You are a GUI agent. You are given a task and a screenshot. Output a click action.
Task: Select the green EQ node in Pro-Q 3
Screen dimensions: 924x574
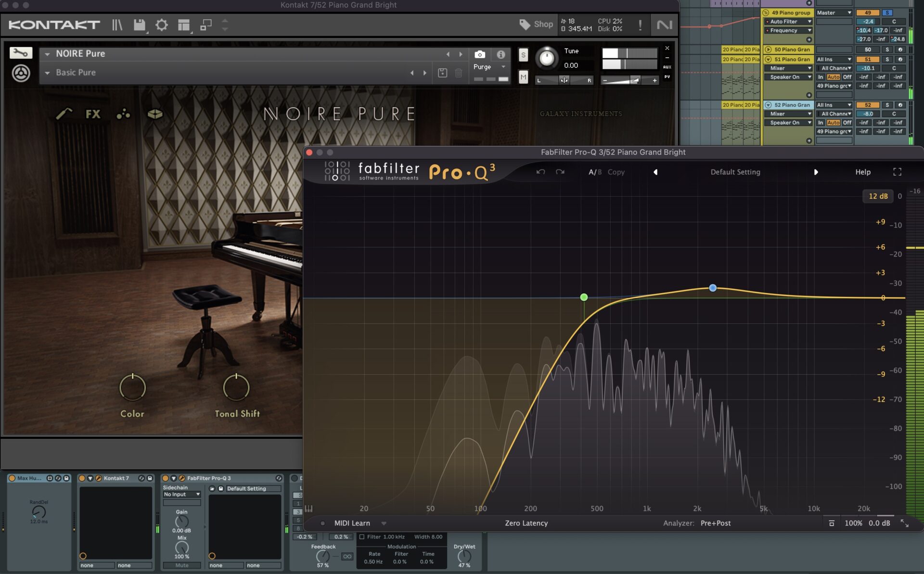point(583,297)
